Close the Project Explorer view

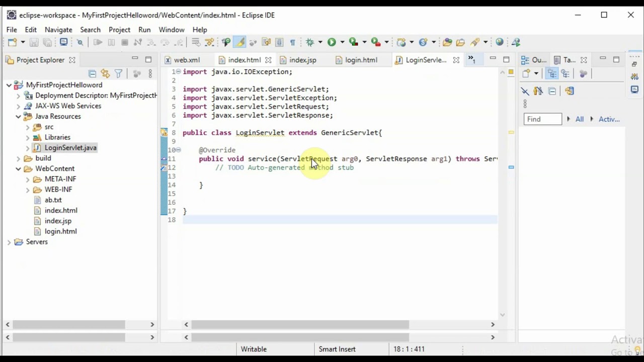(x=72, y=60)
